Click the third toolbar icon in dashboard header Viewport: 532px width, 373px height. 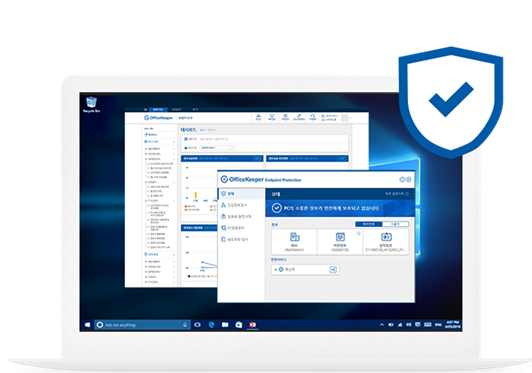[285, 117]
